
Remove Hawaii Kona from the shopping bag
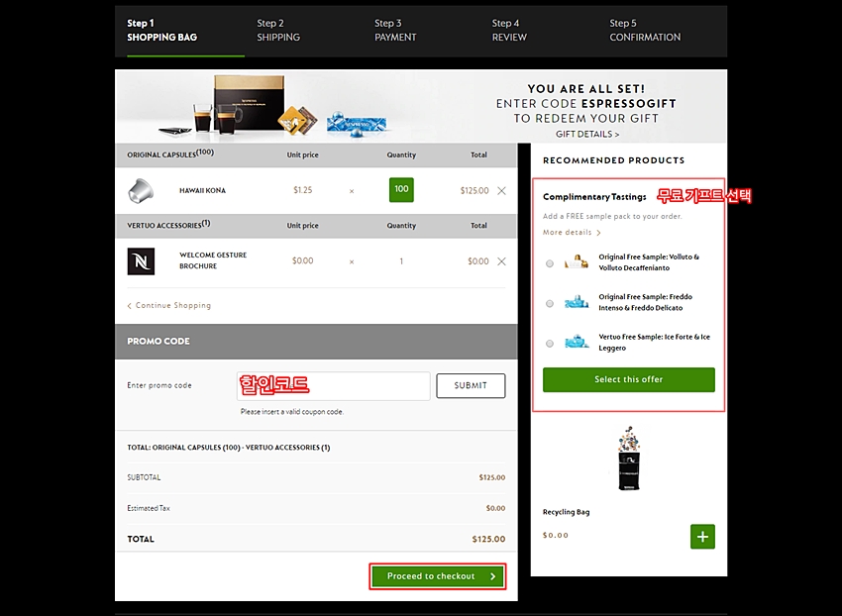[x=501, y=191]
